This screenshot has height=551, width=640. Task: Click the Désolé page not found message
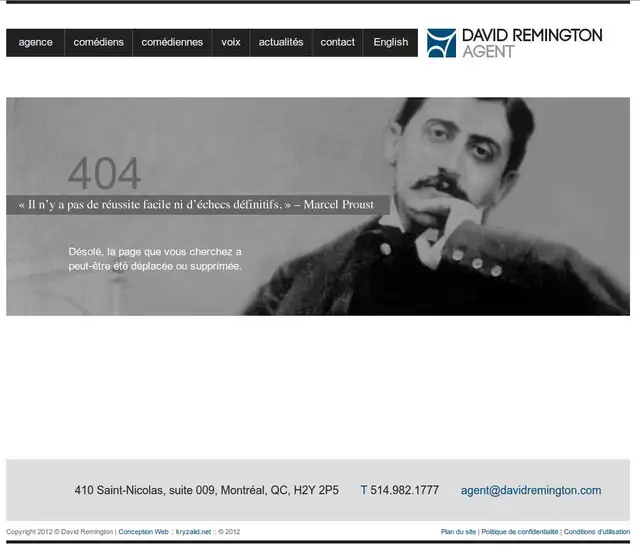(x=155, y=259)
